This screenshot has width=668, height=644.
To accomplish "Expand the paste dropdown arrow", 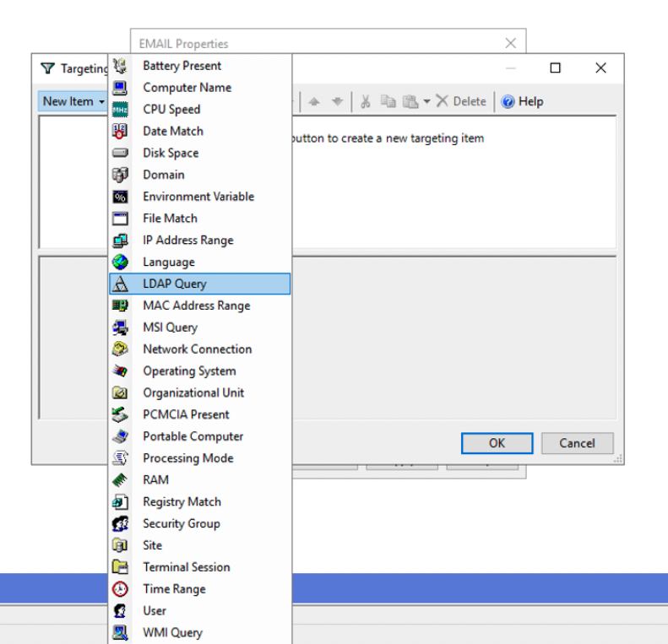I will tap(426, 101).
